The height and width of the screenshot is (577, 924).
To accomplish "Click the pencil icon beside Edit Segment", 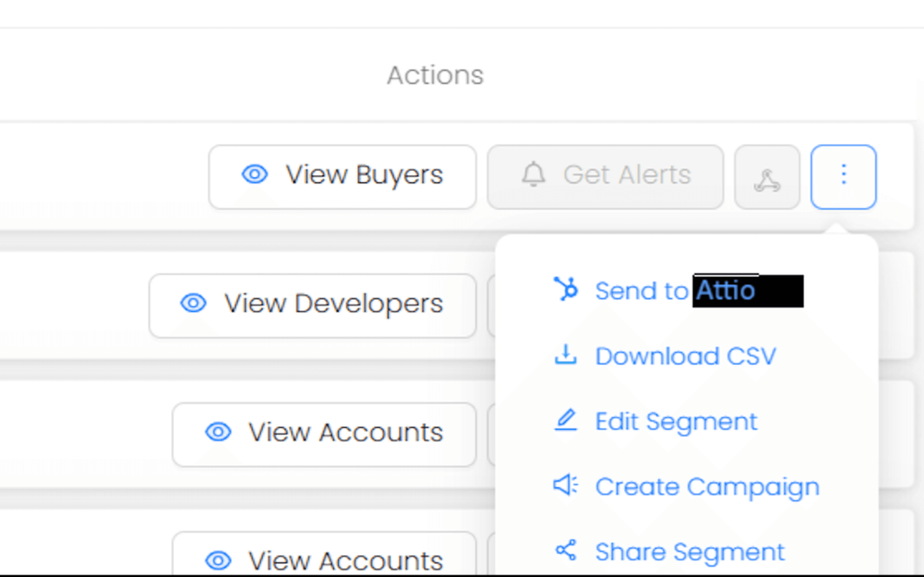I will coord(565,420).
